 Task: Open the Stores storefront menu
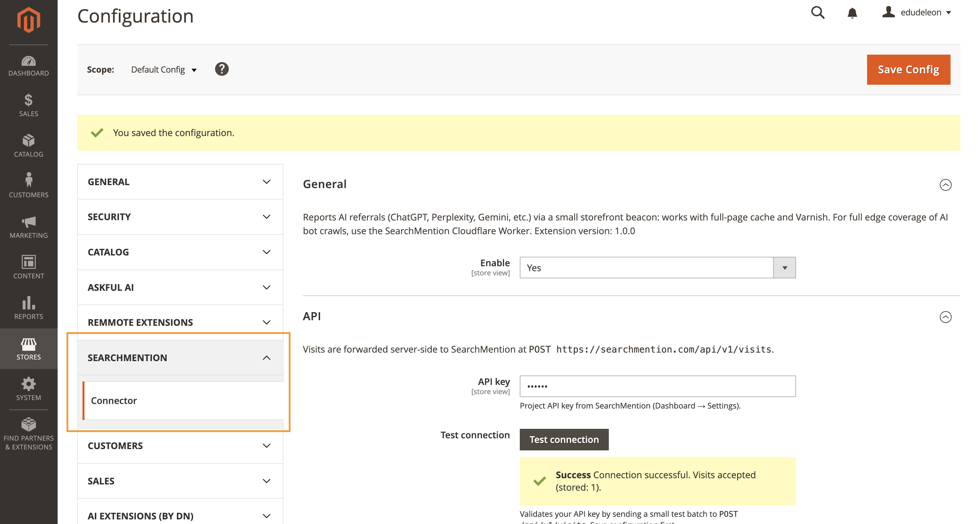(28, 348)
